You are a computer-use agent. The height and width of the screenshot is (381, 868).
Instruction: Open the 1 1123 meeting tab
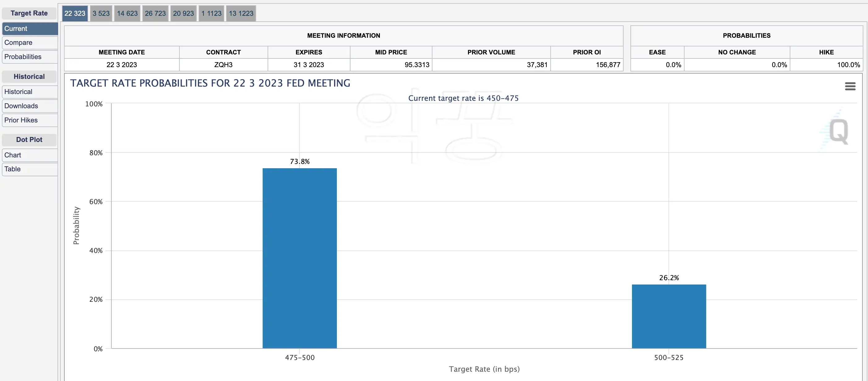point(211,13)
